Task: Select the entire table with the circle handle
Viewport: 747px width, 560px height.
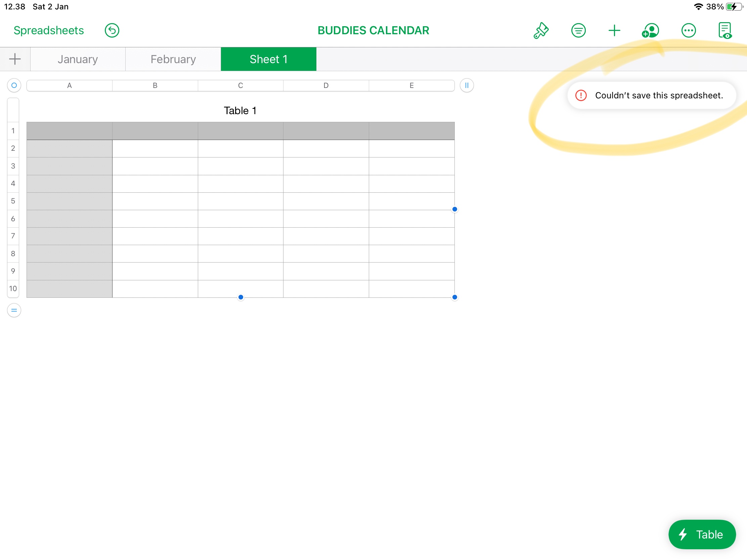Action: [14, 85]
